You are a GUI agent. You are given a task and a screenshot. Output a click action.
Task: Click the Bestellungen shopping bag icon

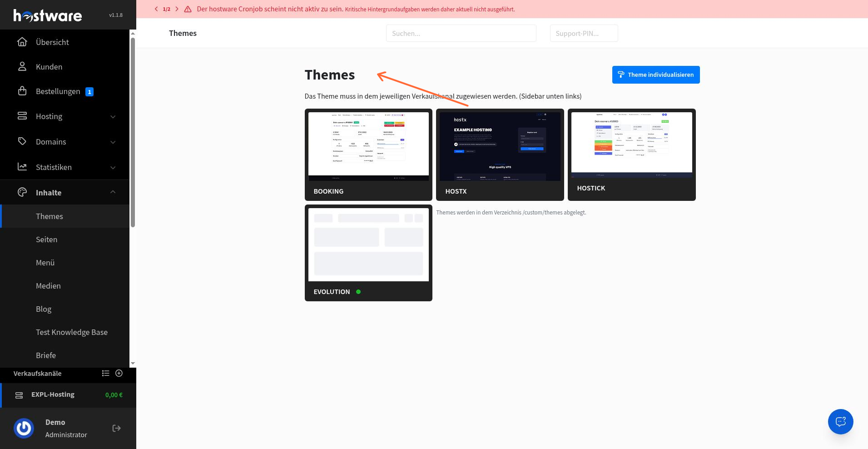pos(22,91)
